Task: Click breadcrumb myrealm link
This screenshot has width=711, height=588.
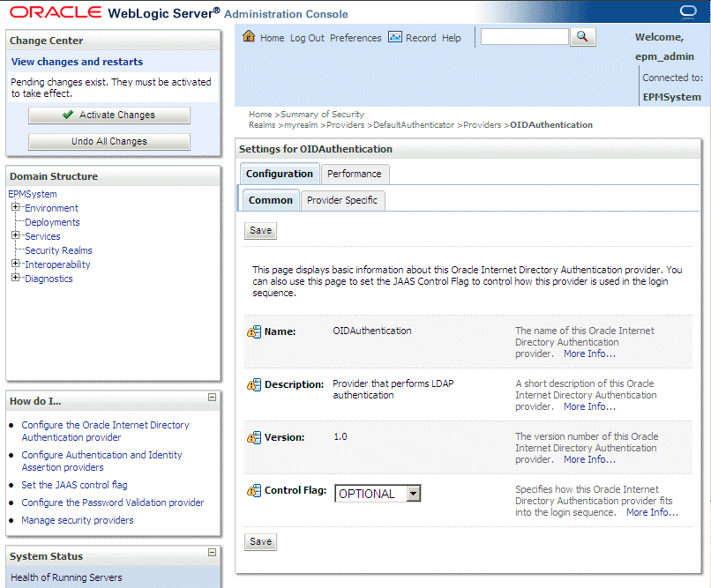Action: pyautogui.click(x=301, y=124)
